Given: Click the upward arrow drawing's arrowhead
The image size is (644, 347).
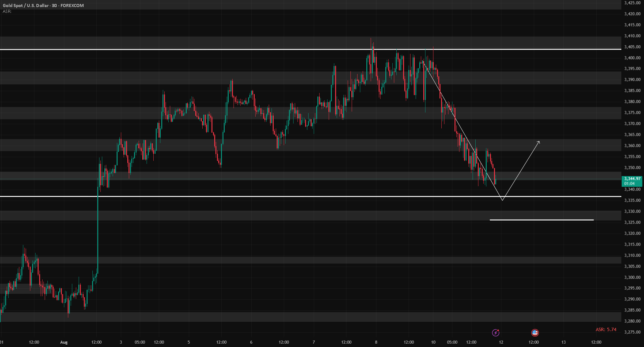Looking at the screenshot, I should pos(539,142).
